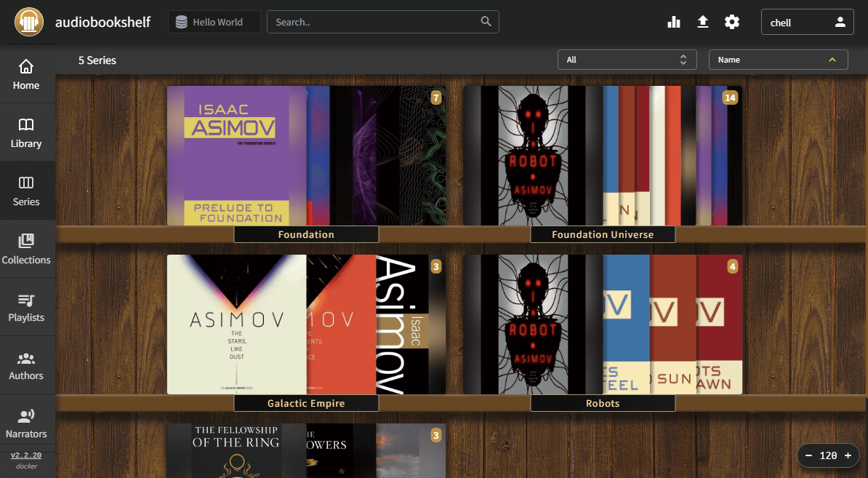Decrease cover size with the minus control
The image size is (868, 478).
(808, 455)
